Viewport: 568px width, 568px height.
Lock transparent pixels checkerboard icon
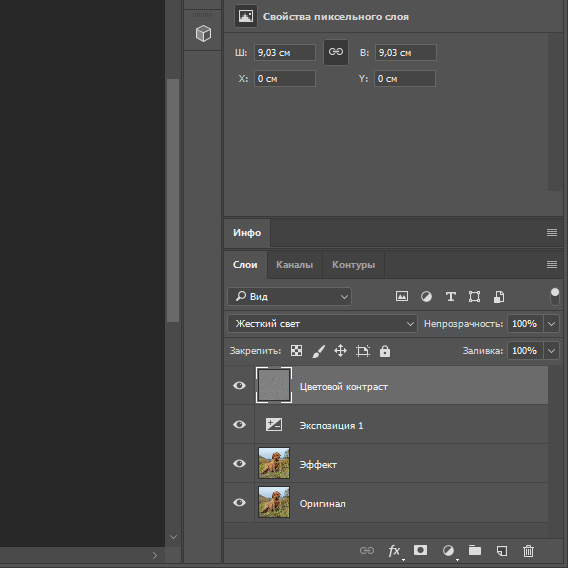[296, 351]
